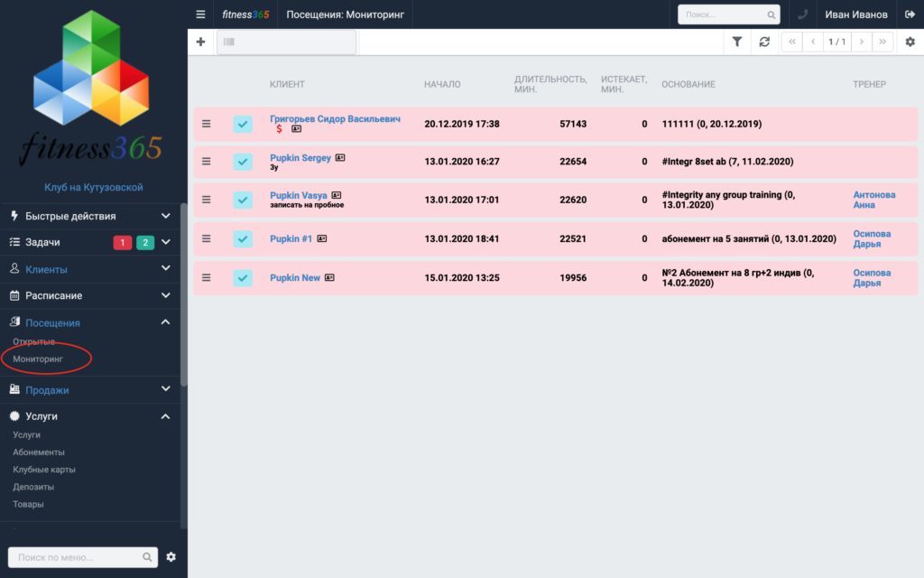Open row menu for Pupkin Sergey

[207, 161]
